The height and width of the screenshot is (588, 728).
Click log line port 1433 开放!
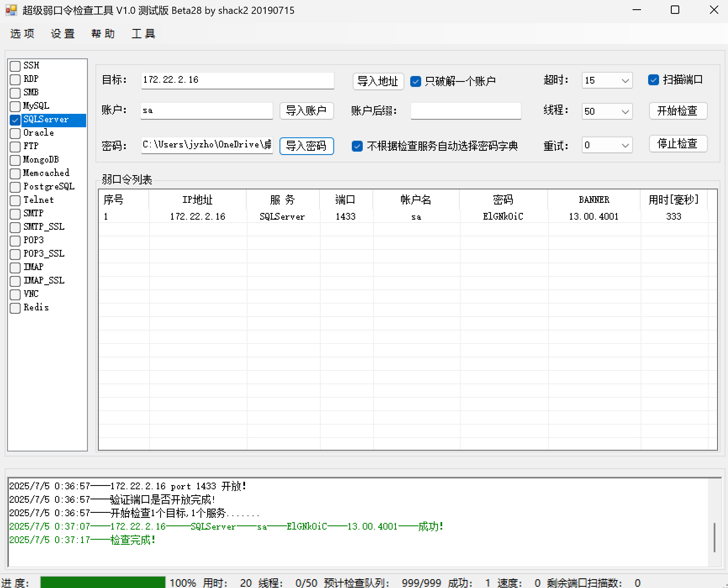click(128, 486)
